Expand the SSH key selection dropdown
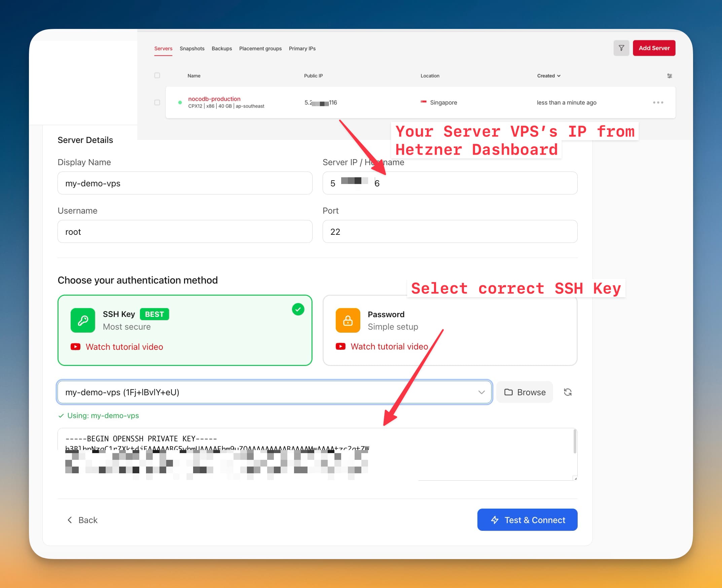Viewport: 722px width, 588px height. tap(481, 392)
